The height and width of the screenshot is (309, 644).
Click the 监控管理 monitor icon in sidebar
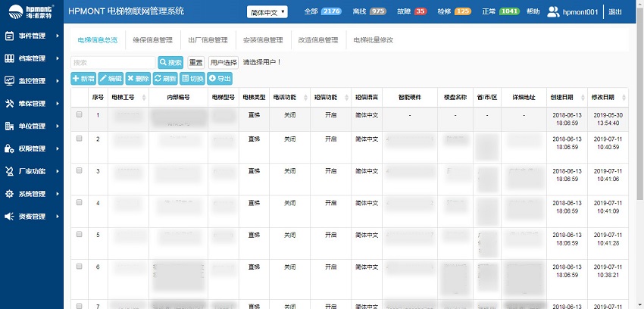coord(10,81)
